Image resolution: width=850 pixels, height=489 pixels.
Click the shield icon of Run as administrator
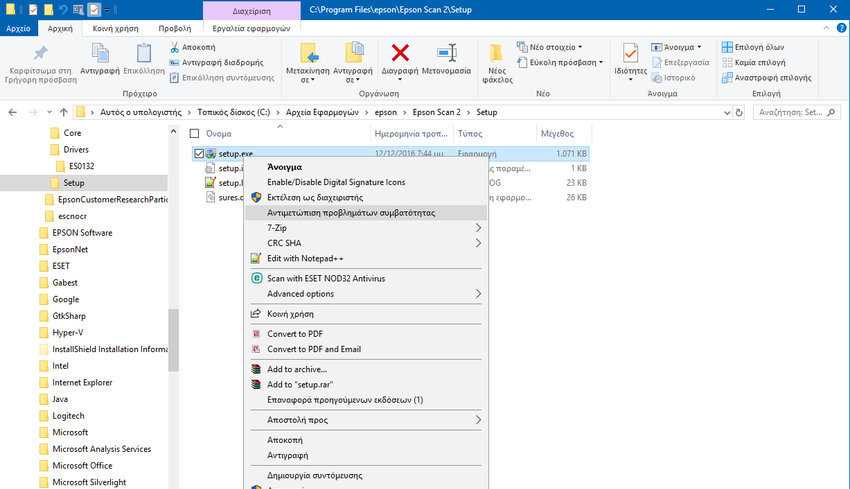[256, 197]
